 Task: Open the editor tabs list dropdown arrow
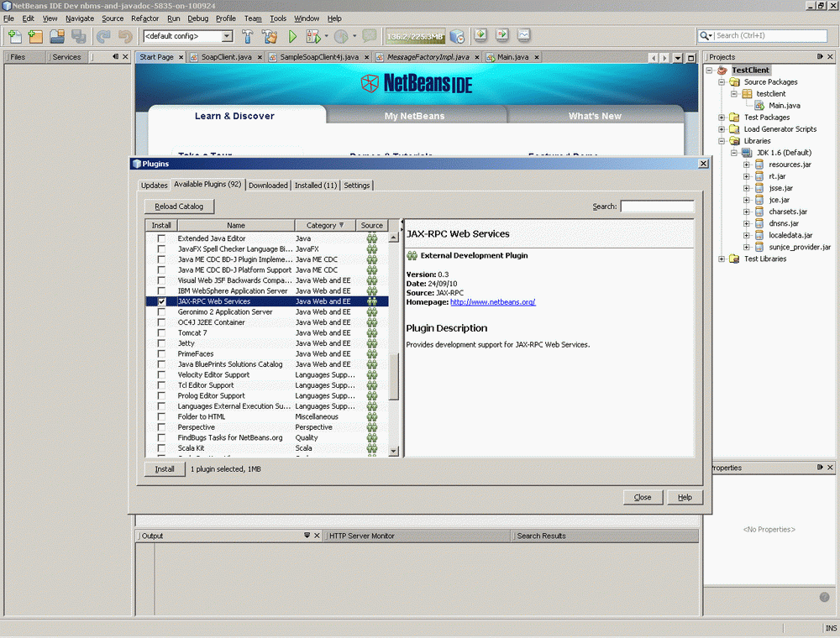point(678,58)
